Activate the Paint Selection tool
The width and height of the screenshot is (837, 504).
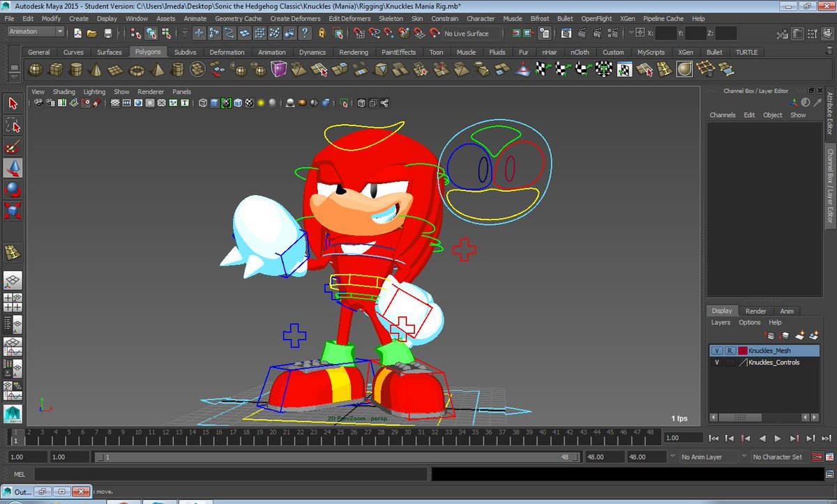(x=13, y=146)
